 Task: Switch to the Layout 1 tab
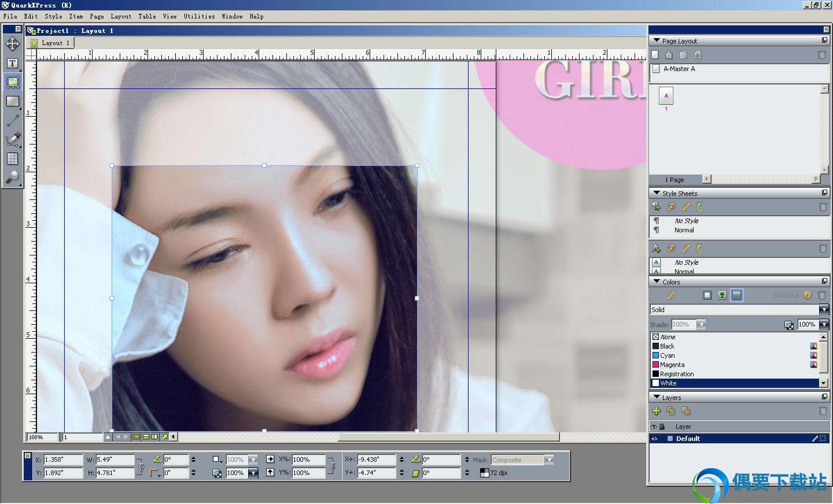pos(51,43)
